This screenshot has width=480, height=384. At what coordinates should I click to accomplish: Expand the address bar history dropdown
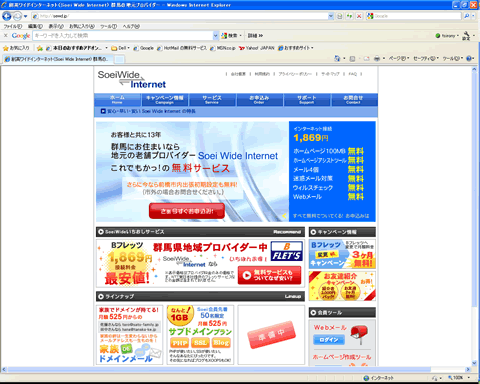coord(331,16)
